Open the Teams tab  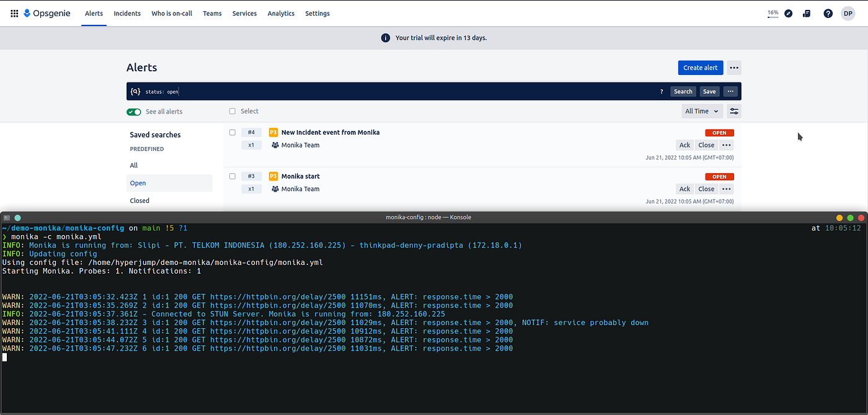coord(212,13)
